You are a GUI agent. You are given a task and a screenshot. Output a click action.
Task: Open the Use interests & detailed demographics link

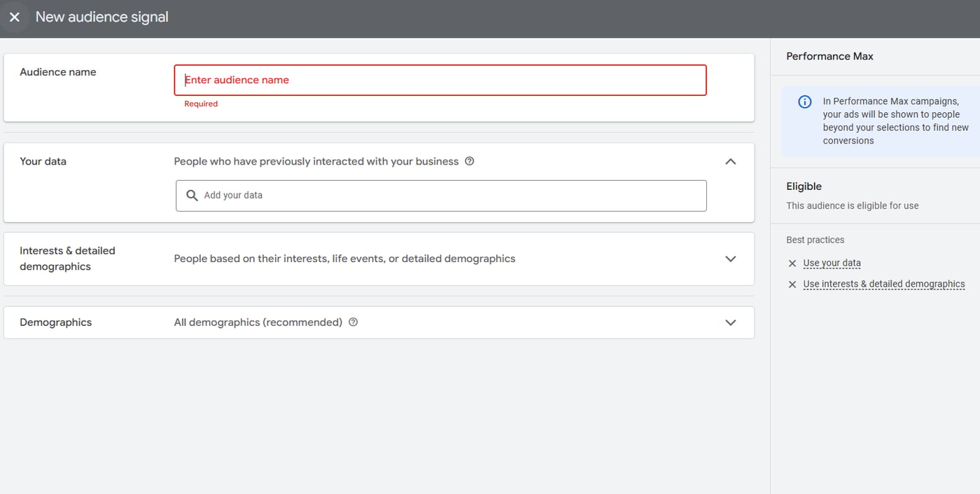click(884, 284)
